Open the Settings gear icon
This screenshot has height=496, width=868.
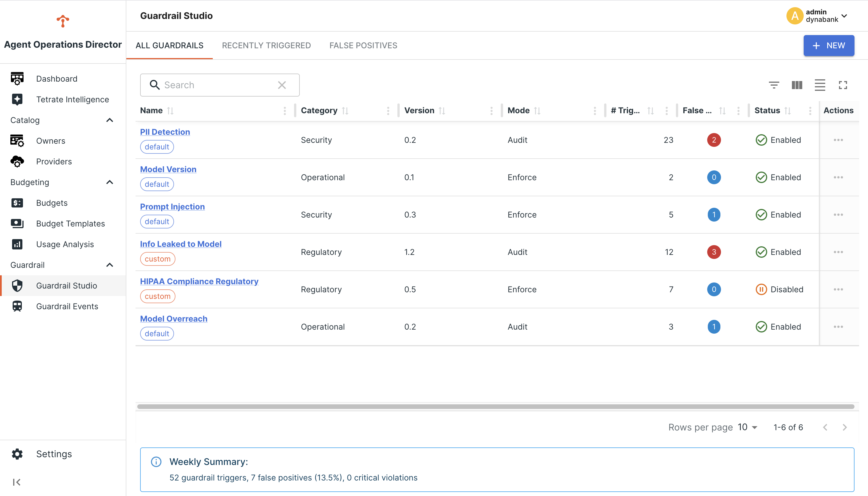pos(17,454)
